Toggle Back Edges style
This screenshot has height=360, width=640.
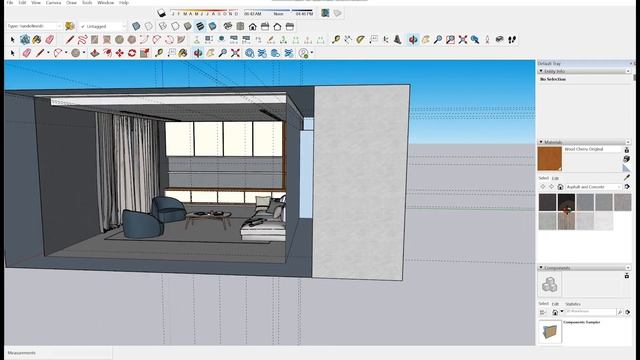pyautogui.click(x=149, y=27)
